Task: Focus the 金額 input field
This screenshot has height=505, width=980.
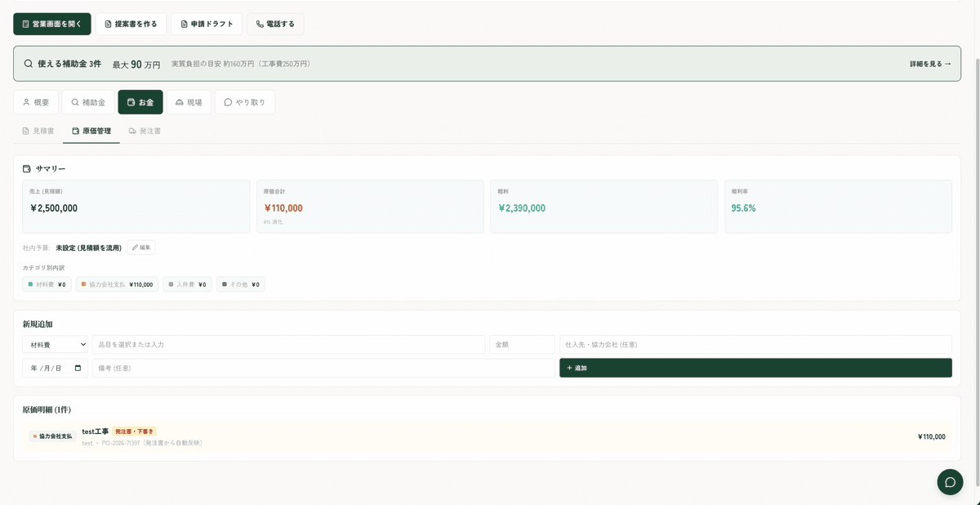Action: tap(522, 345)
